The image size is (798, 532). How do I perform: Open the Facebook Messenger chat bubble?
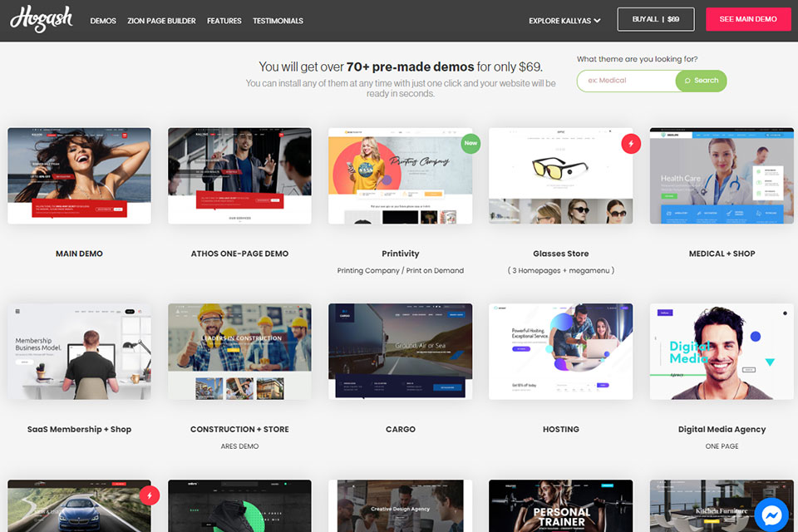click(x=771, y=515)
